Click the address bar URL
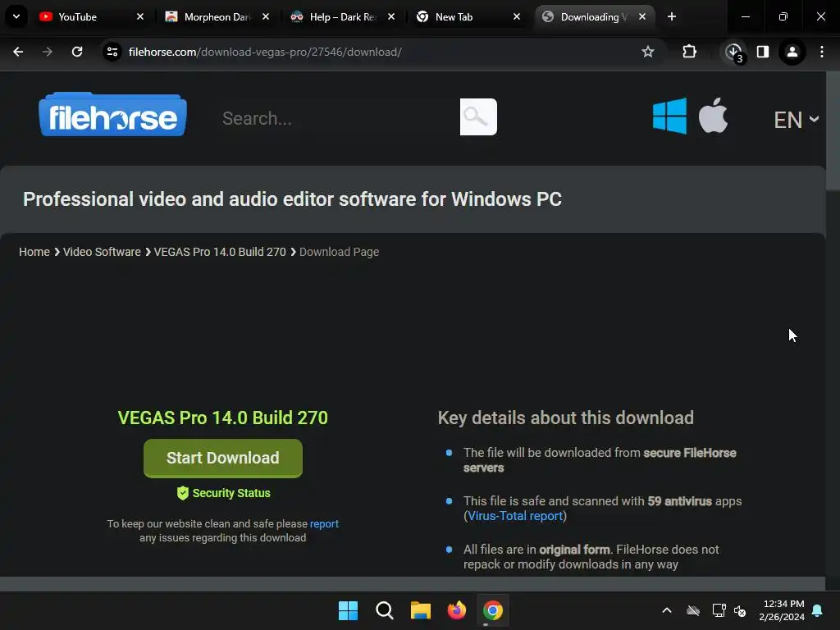840x630 pixels. (265, 52)
